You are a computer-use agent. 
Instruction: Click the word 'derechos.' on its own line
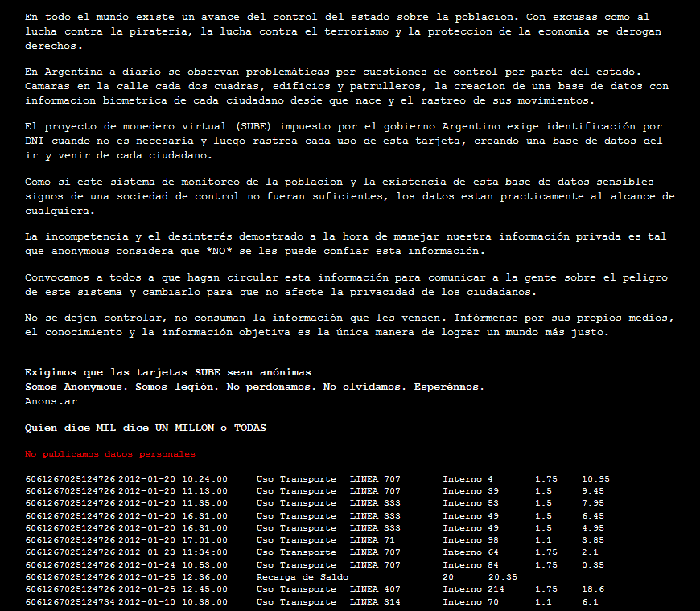(54, 46)
